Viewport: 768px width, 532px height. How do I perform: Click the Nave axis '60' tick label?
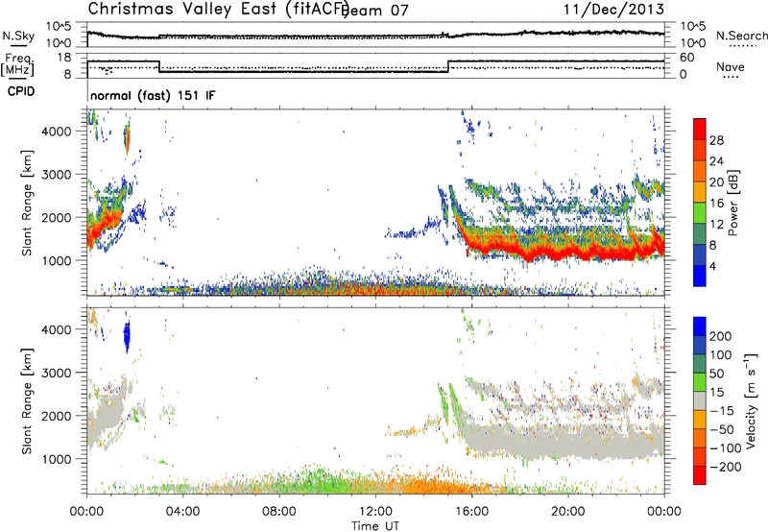(687, 58)
